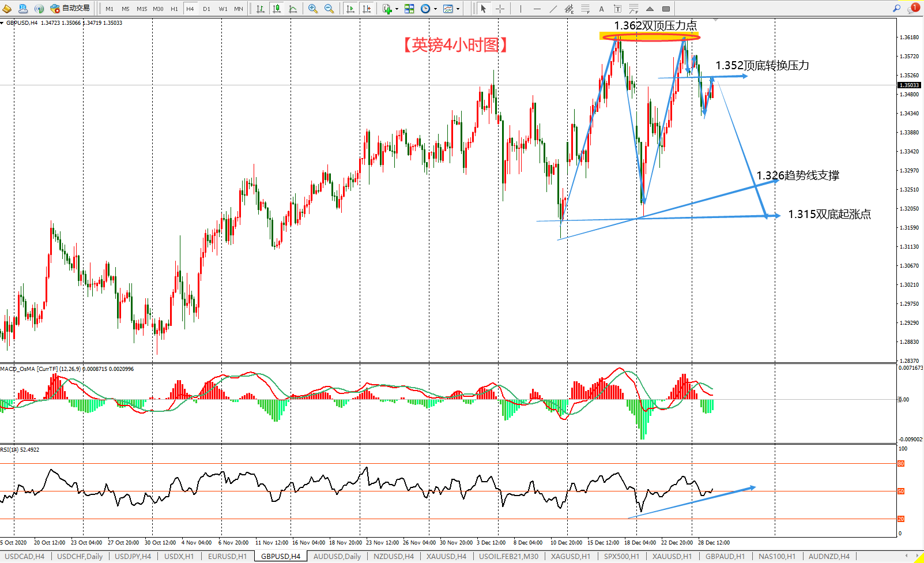Screen dimensions: 924x563
Task: Select the Arrow Up triangle tool
Action: coord(650,9)
